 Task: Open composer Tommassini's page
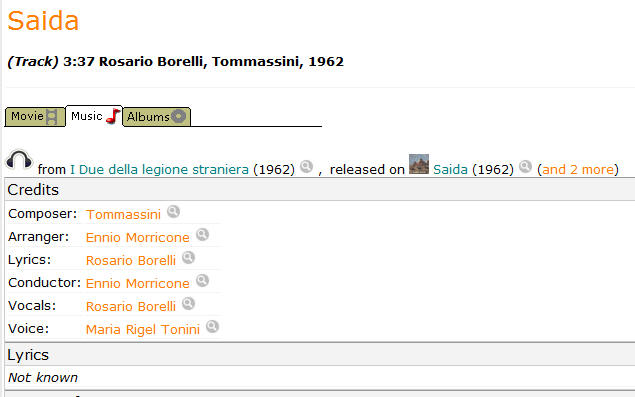click(x=123, y=214)
